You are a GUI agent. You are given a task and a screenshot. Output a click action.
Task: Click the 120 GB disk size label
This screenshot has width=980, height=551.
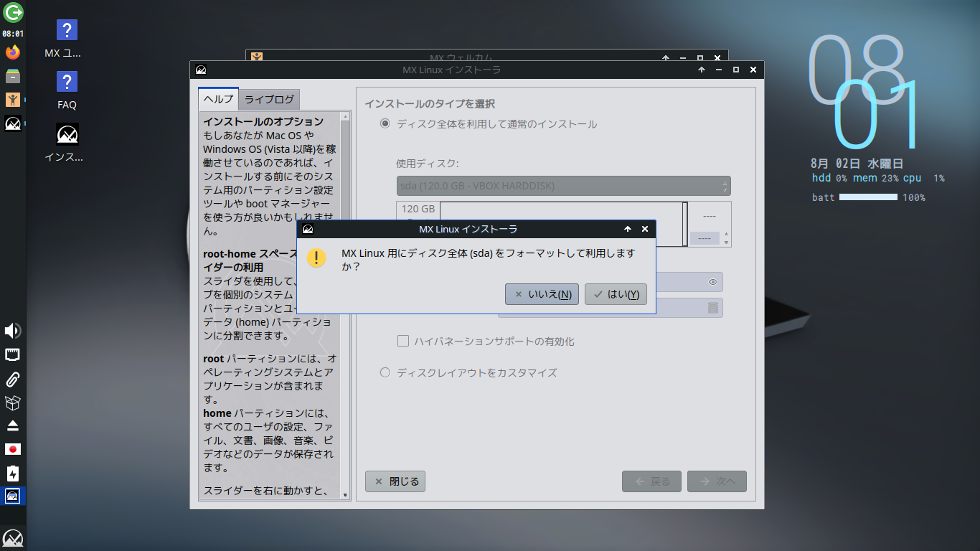pyautogui.click(x=418, y=209)
